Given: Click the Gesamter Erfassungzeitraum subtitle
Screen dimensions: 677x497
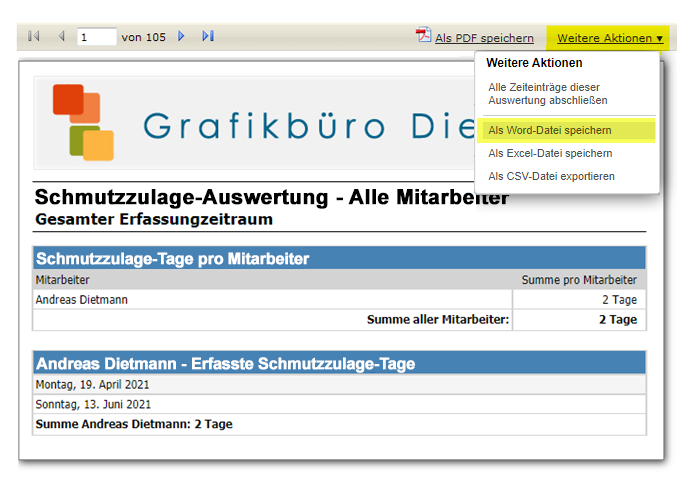Looking at the screenshot, I should pyautogui.click(x=154, y=219).
